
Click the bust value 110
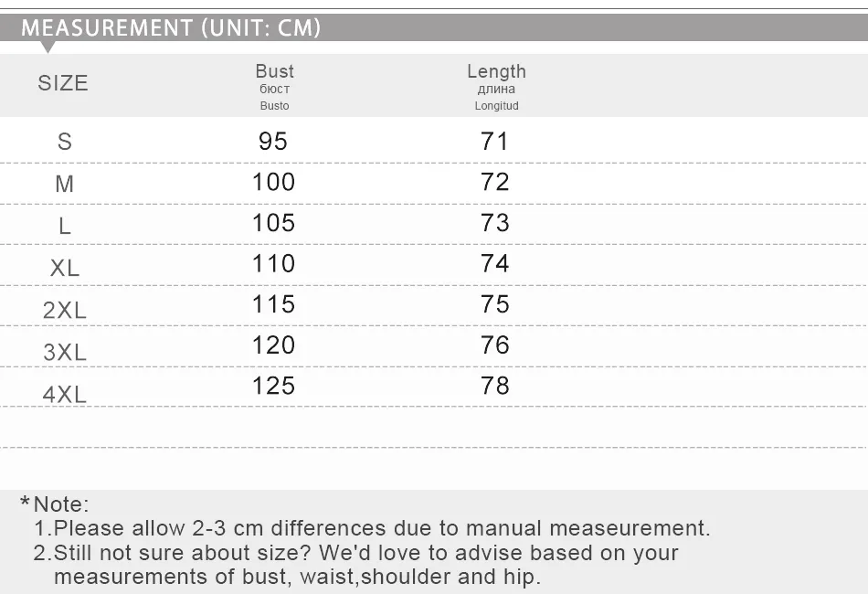273,263
